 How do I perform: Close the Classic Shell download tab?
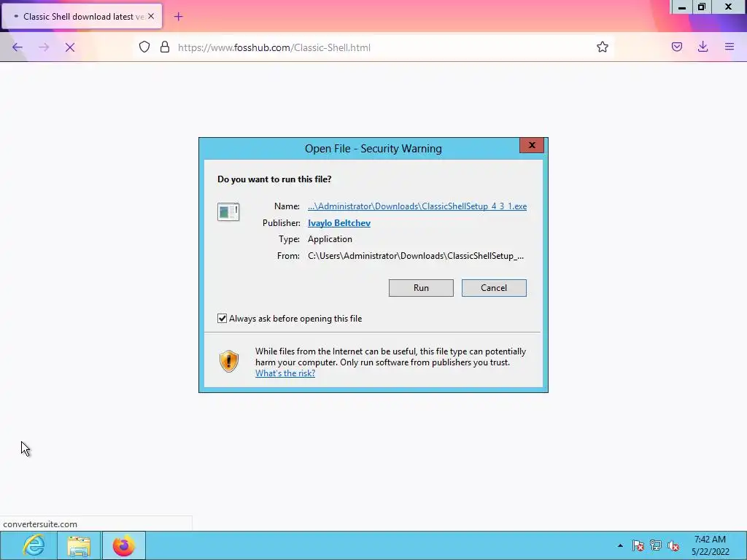(151, 16)
